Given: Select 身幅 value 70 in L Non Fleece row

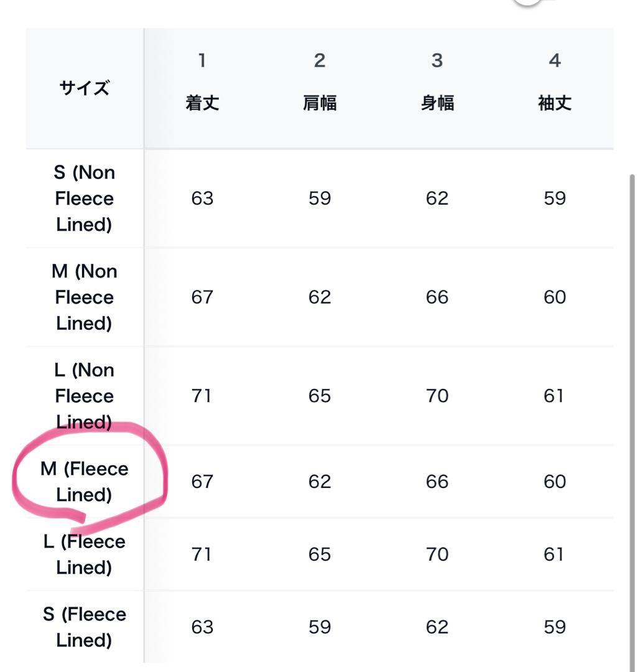Looking at the screenshot, I should point(437,396).
